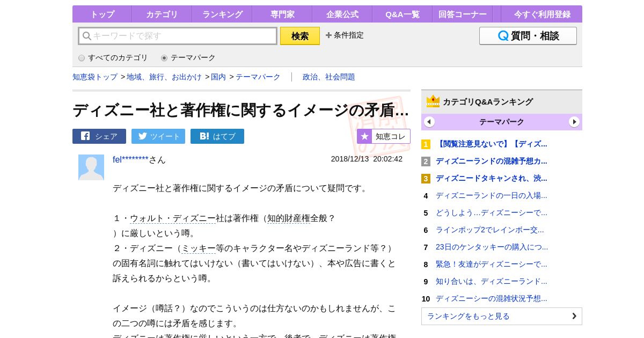The height and width of the screenshot is (338, 644).
Task: Open ranking item ディズニーシーの混雑状況予想...
Action: (492, 298)
